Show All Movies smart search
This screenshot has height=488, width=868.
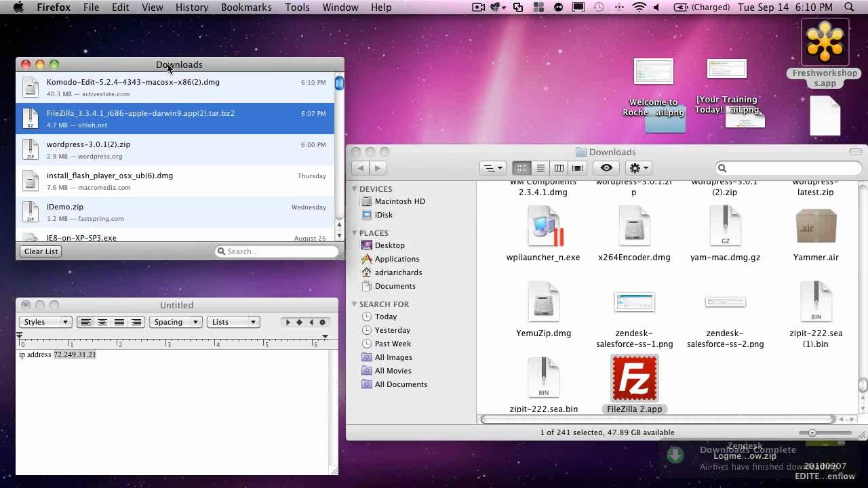pyautogui.click(x=393, y=371)
